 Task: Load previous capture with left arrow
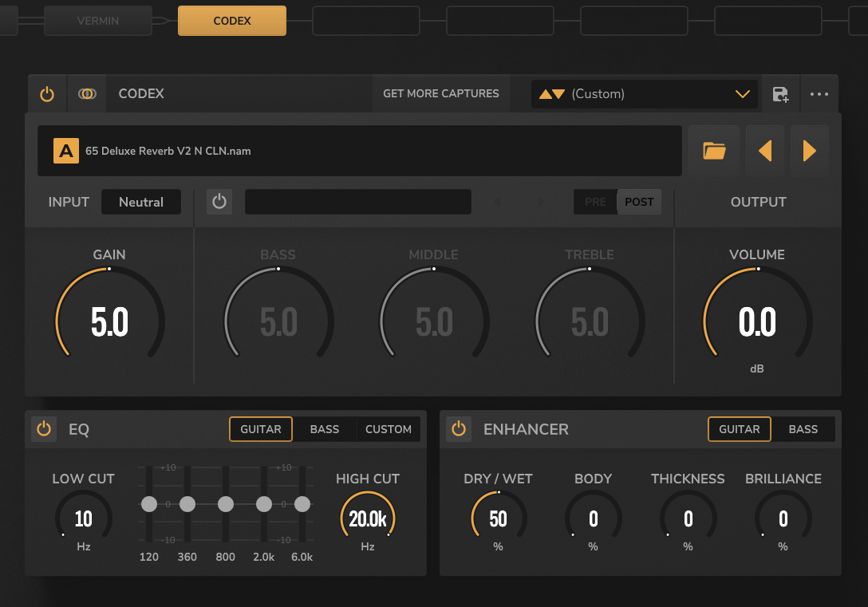coord(764,151)
